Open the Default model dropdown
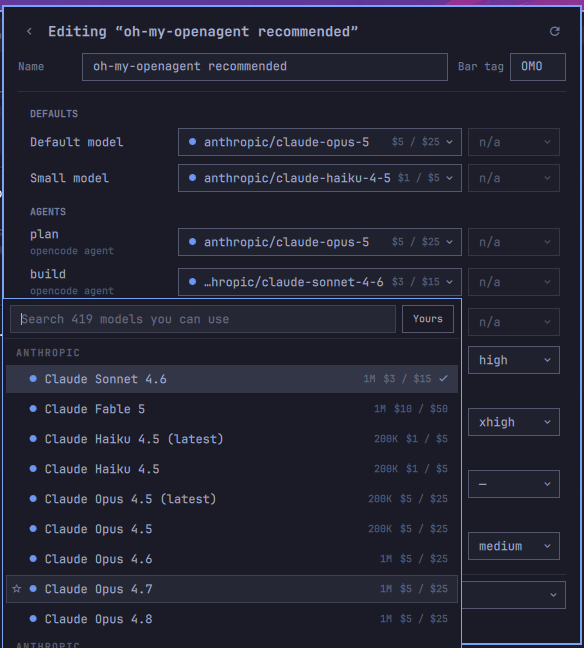584x648 pixels. click(x=319, y=142)
